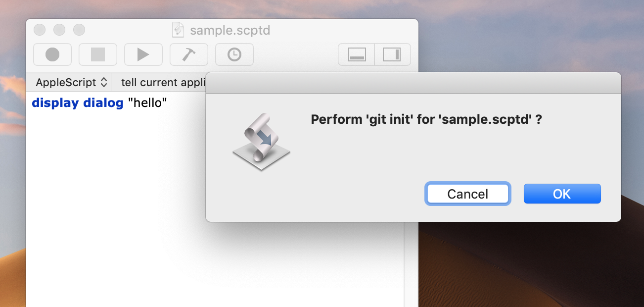Screen dimensions: 644x307
Task: Click the script scroll icon in dialog
Action: (x=261, y=142)
